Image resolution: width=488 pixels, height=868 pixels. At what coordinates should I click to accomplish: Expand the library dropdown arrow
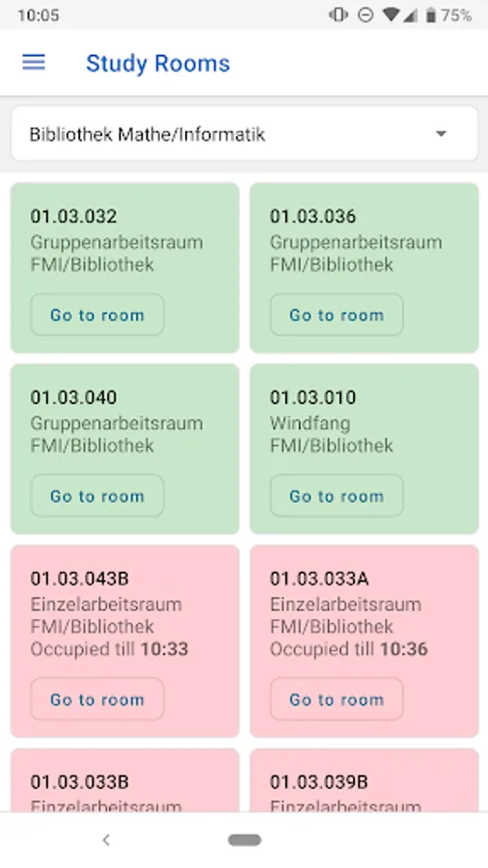pos(441,134)
